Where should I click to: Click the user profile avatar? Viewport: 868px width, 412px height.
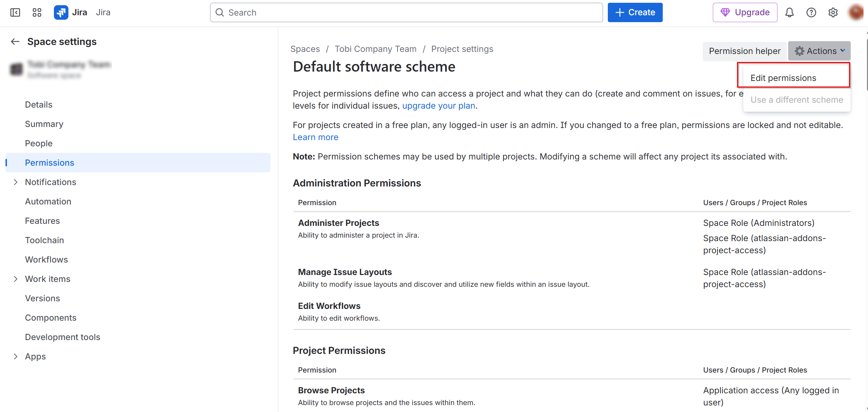pyautogui.click(x=856, y=12)
